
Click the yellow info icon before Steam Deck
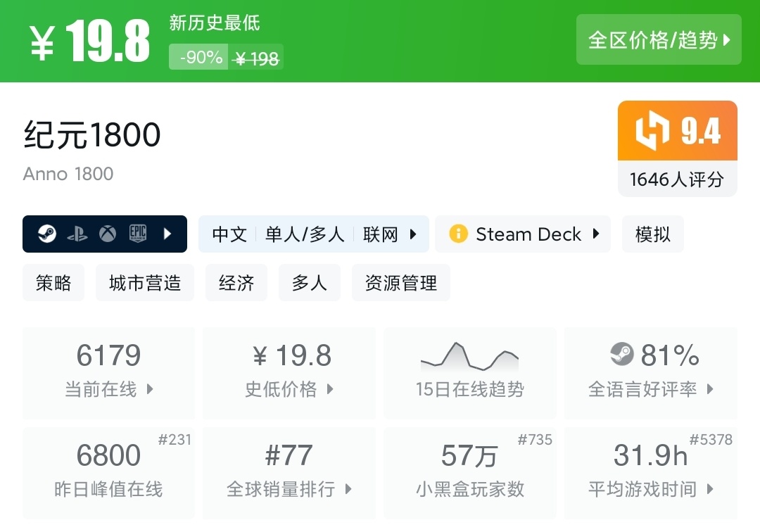coord(459,234)
